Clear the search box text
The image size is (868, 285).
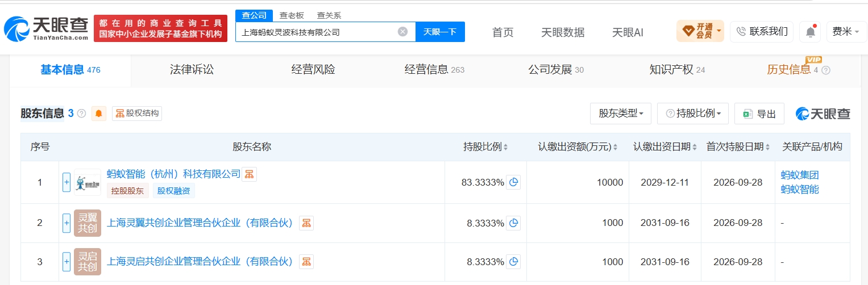tap(402, 32)
